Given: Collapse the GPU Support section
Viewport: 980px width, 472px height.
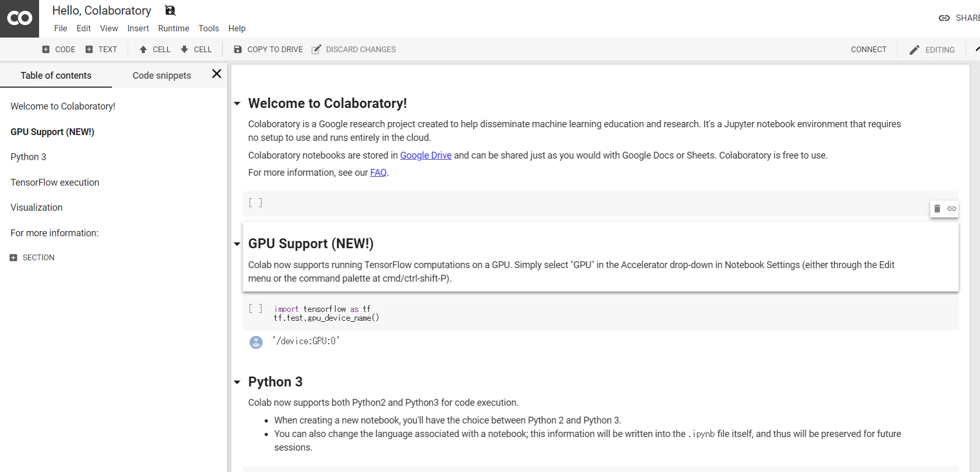Looking at the screenshot, I should [x=237, y=244].
